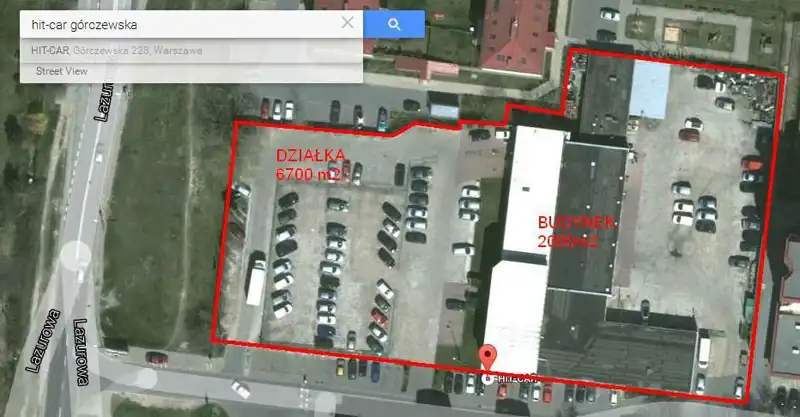
Task: Click the slanted Lazurowa street label at far left
Action: (43, 341)
